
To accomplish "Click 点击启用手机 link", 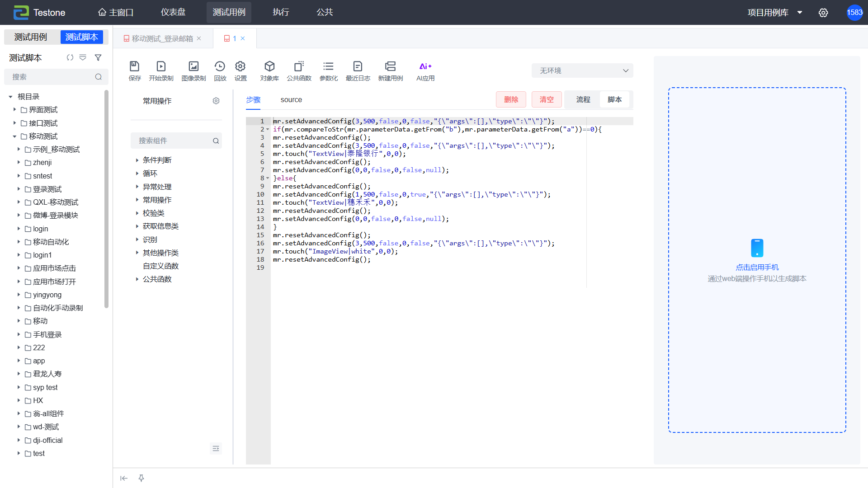I will 757,267.
